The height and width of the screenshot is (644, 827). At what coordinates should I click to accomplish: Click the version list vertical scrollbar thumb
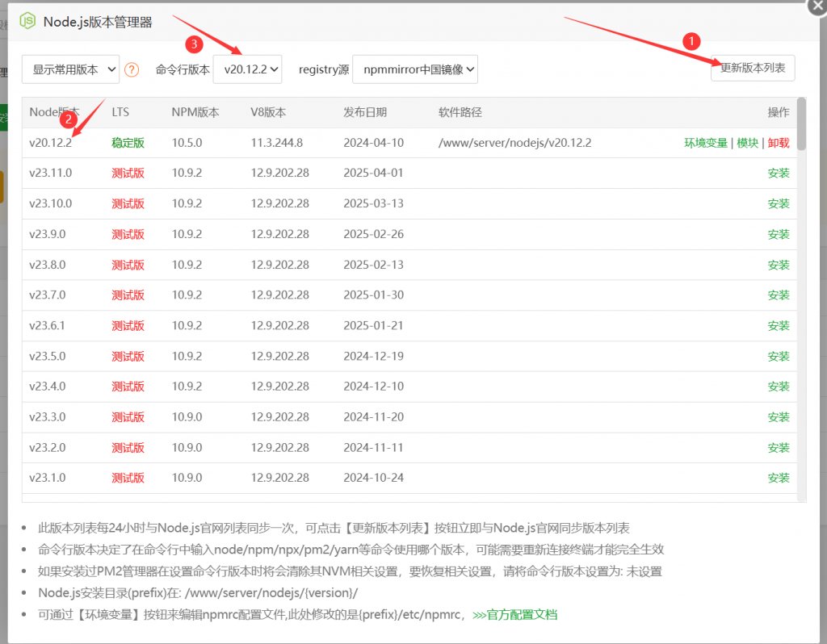[801, 123]
